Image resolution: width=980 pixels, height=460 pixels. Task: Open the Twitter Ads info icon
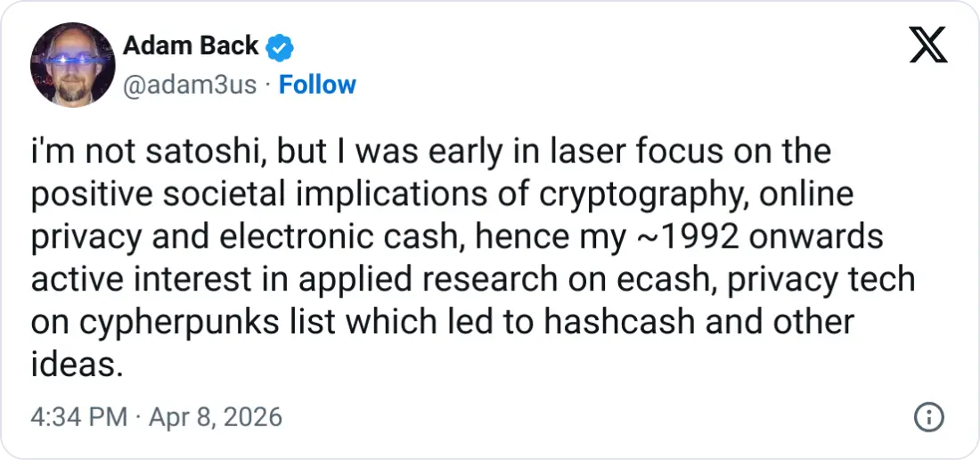[x=929, y=416]
